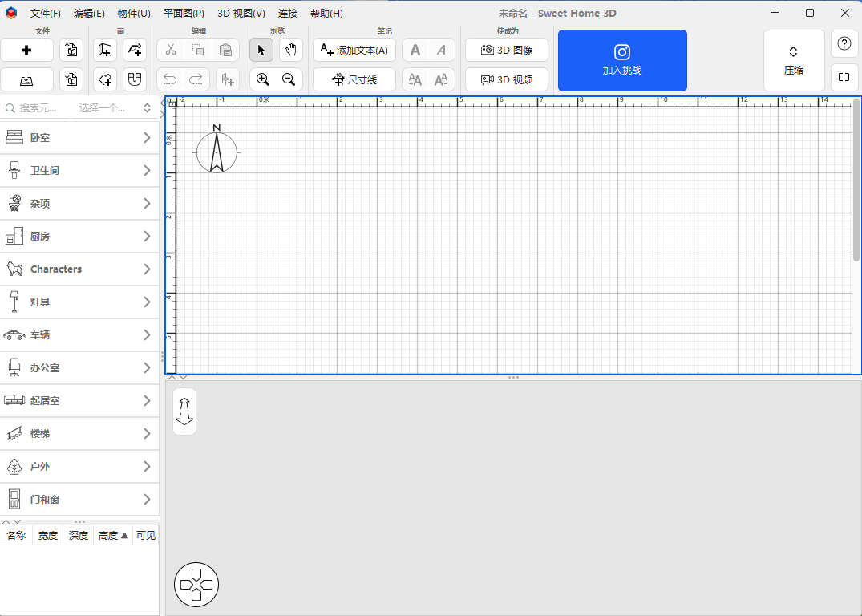The height and width of the screenshot is (616, 862).
Task: Click the new home plus icon
Action: click(26, 50)
